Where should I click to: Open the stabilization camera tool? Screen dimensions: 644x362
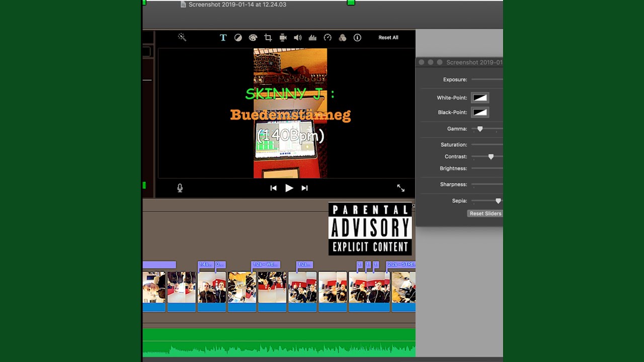coord(283,38)
